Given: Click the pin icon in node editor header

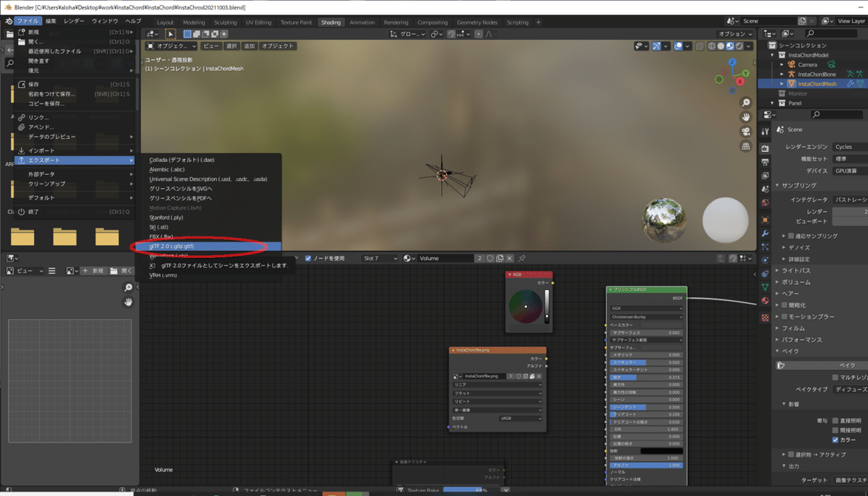Looking at the screenshot, I should [522, 258].
